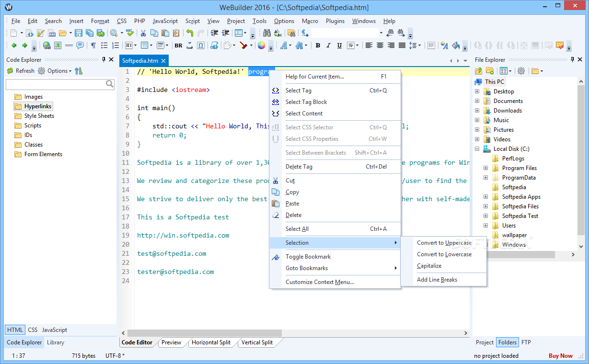Image resolution: width=589 pixels, height=364 pixels.
Task: Click the Undo green arrow icon
Action: tap(190, 33)
